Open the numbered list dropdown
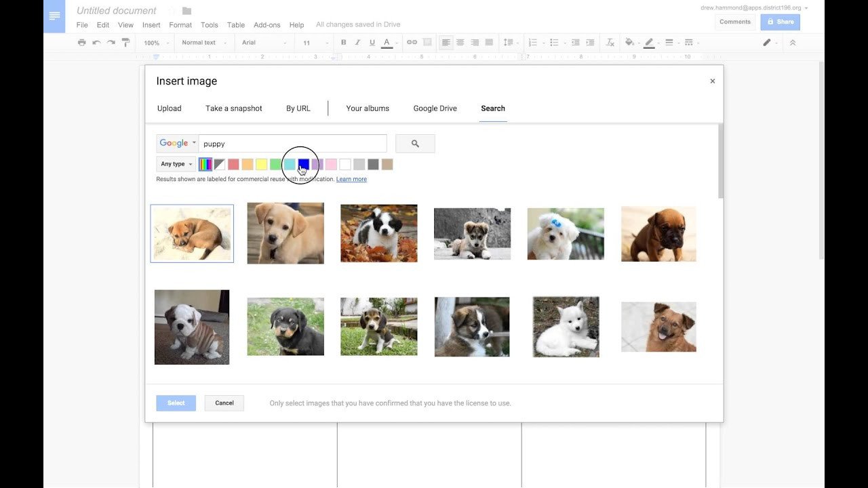 [536, 43]
